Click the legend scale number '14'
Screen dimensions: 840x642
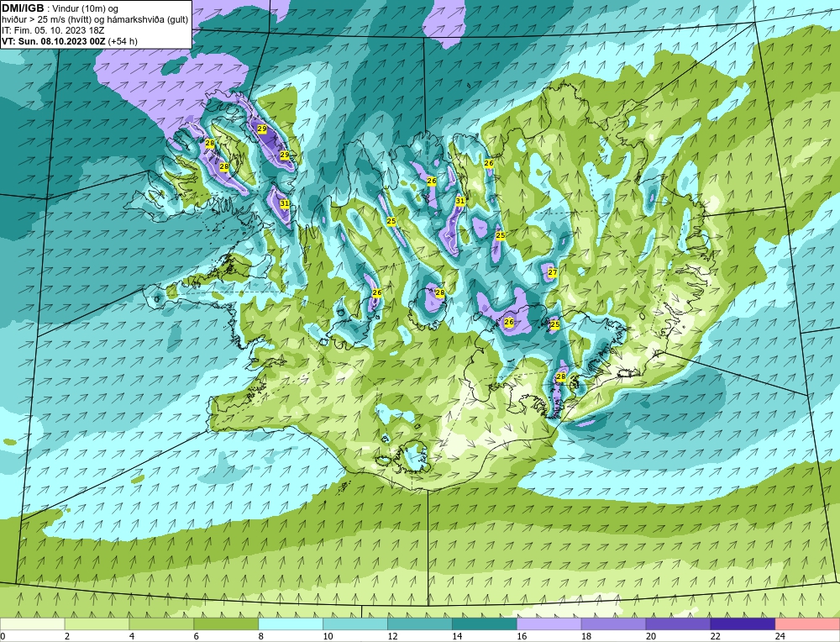pyautogui.click(x=457, y=636)
